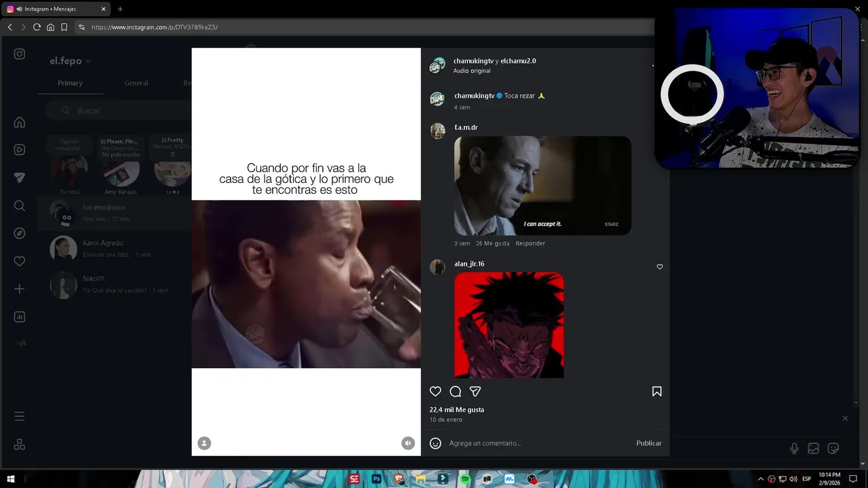Open Spotify from the taskbar
The width and height of the screenshot is (868, 488).
[465, 479]
